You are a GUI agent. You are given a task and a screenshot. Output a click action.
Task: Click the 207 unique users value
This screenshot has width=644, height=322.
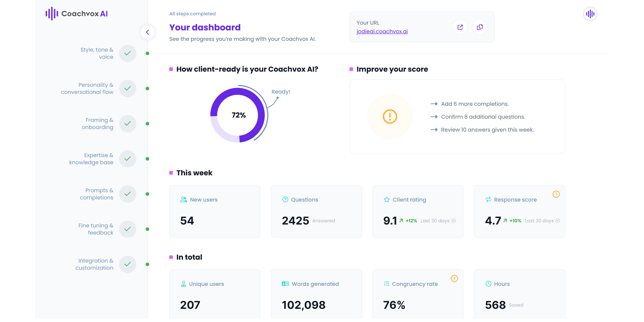(x=190, y=305)
